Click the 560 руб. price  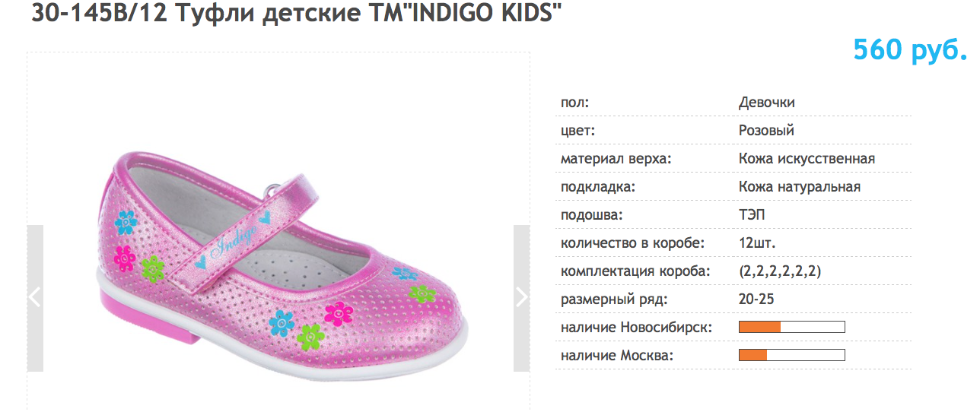click(x=909, y=50)
